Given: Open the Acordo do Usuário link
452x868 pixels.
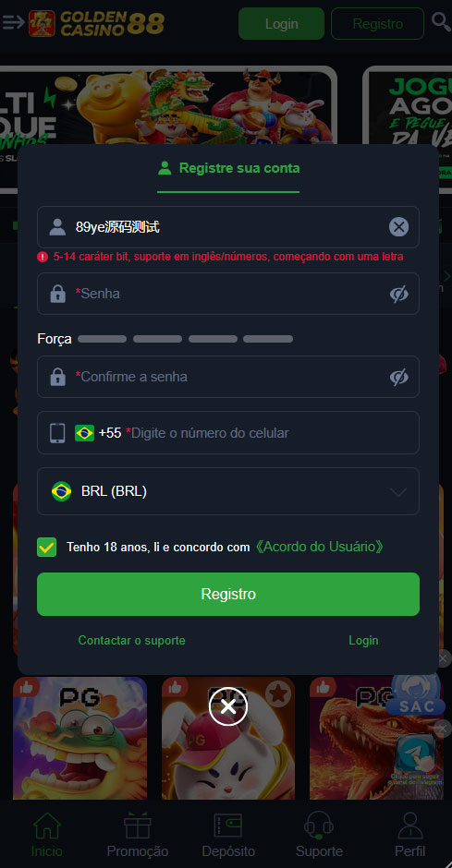Looking at the screenshot, I should [319, 547].
